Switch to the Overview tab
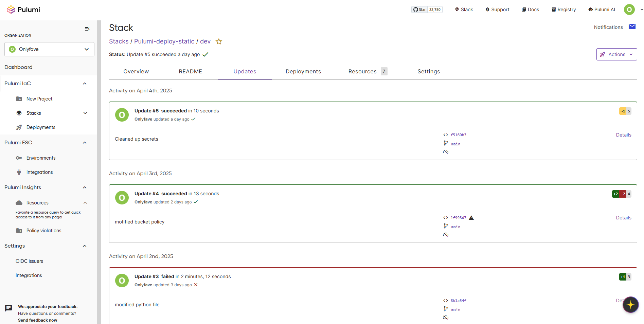The width and height of the screenshot is (644, 324). click(x=136, y=71)
